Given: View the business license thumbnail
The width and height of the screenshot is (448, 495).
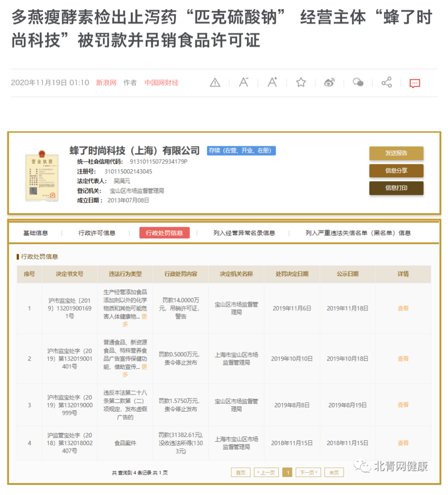Looking at the screenshot, I should (42, 176).
